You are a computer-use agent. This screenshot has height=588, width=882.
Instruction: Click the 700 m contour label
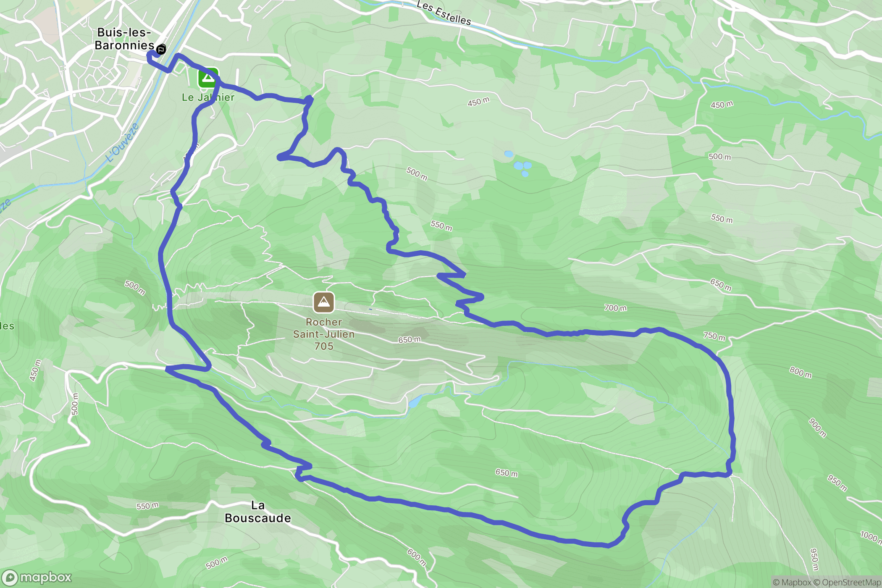[x=615, y=308]
